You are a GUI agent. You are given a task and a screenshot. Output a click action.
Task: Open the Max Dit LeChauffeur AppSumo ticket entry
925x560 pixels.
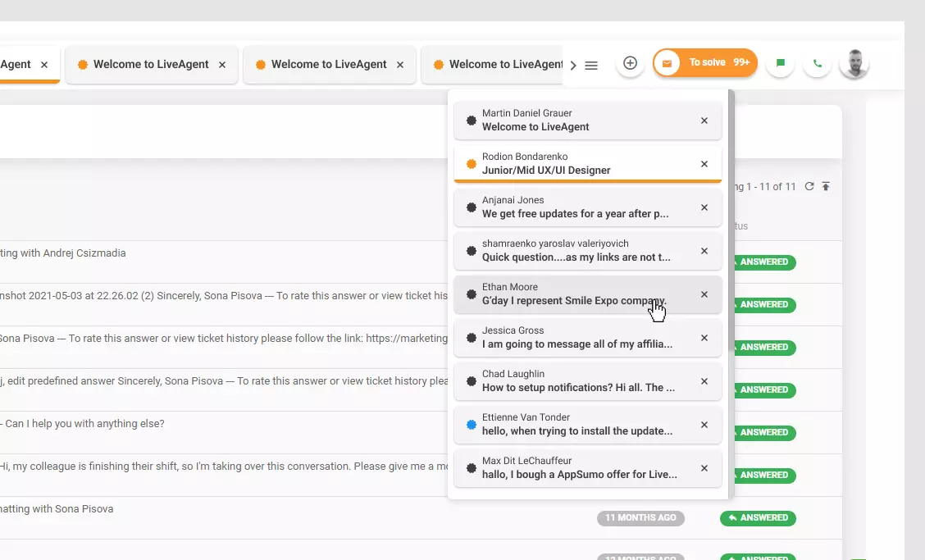tap(574, 467)
